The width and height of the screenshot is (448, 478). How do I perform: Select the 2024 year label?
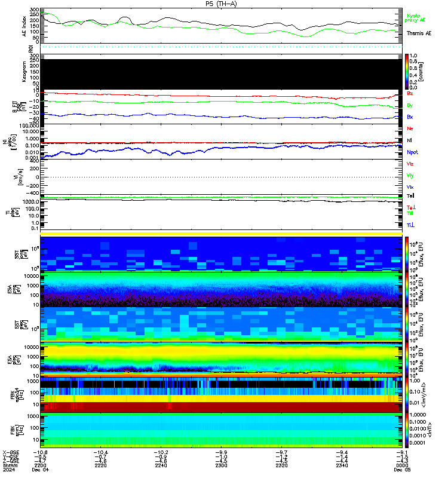click(x=9, y=470)
